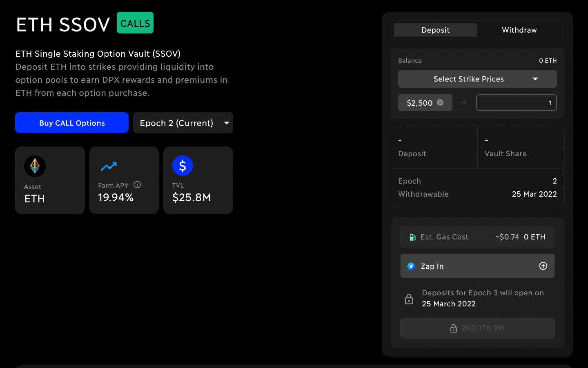Switch to the Withdraw tab

coord(519,30)
